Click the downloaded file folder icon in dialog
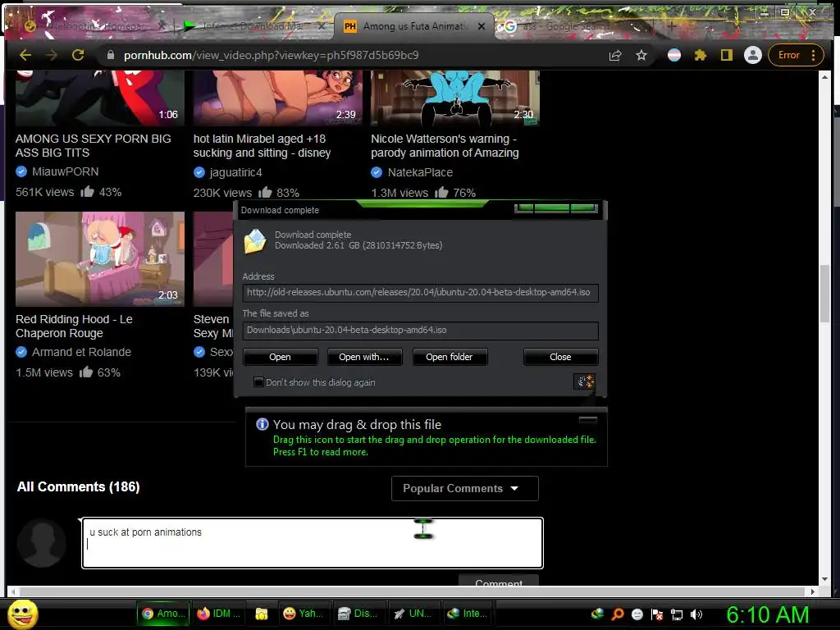This screenshot has width=840, height=630. point(255,240)
